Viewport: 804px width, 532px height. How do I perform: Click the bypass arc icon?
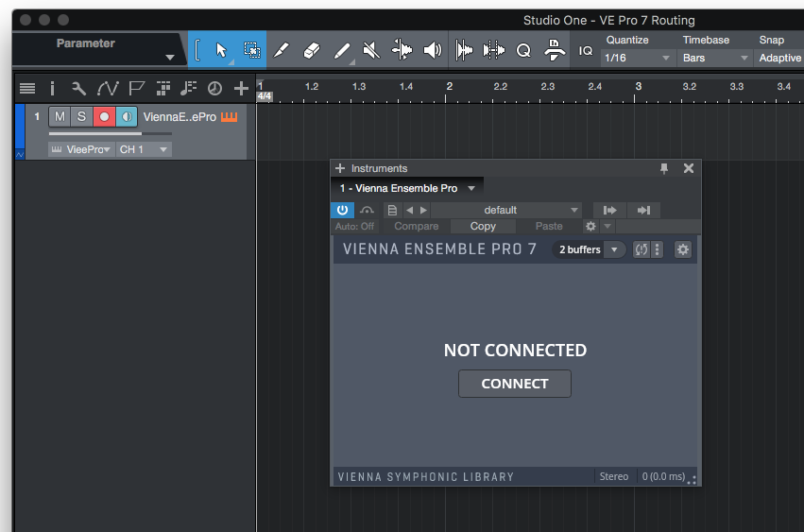(x=367, y=210)
